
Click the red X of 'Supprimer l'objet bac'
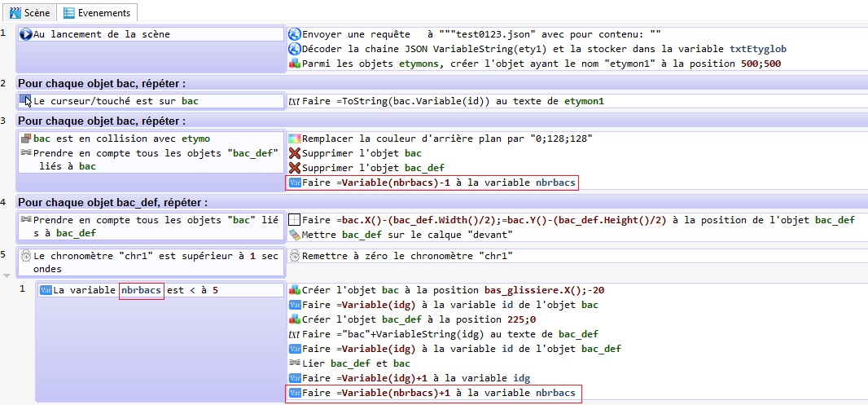[295, 153]
